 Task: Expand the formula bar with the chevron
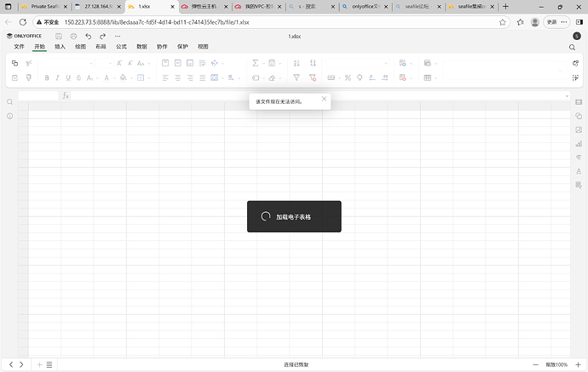pyautogui.click(x=567, y=95)
